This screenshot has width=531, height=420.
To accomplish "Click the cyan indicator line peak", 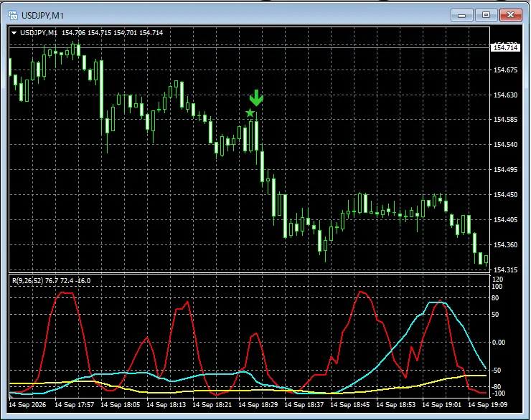I will point(436,302).
